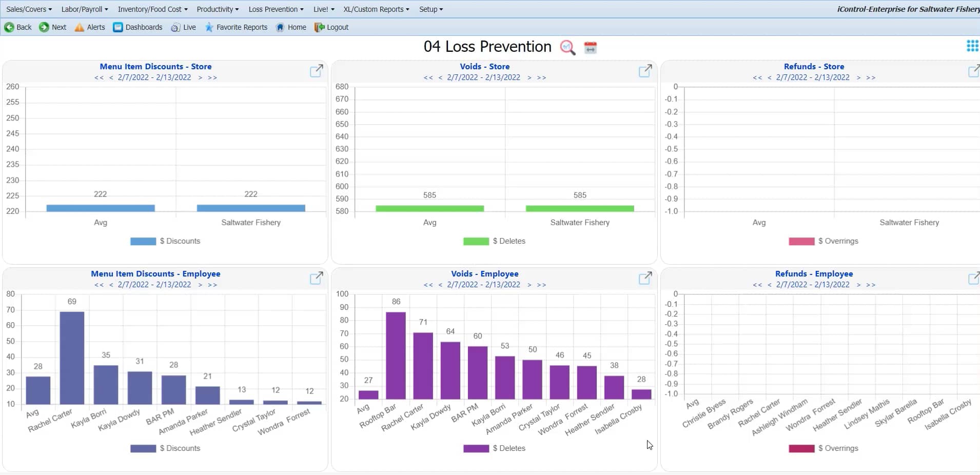Screen dimensions: 980x475
Task: Click the Back navigation button
Action: (17, 27)
